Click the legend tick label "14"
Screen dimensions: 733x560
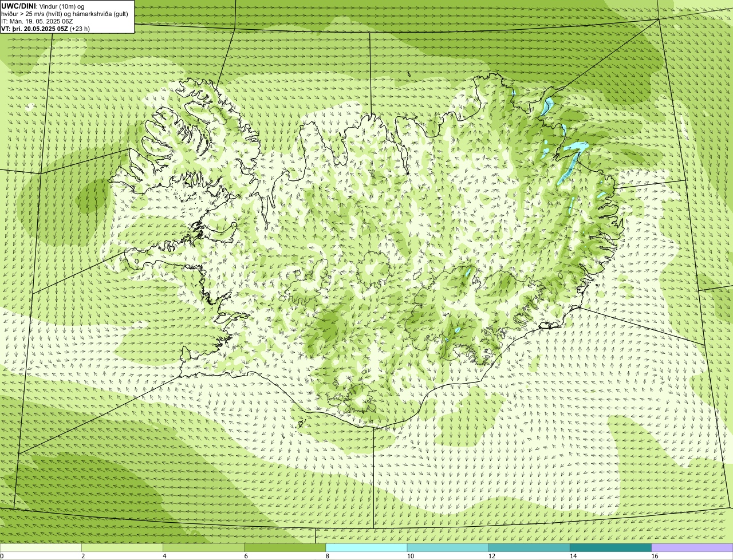[574, 556]
